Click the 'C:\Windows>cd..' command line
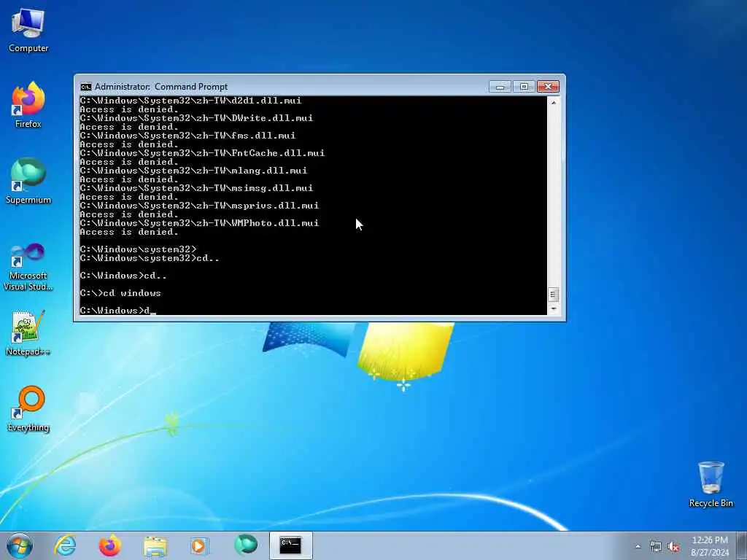 [x=123, y=276]
